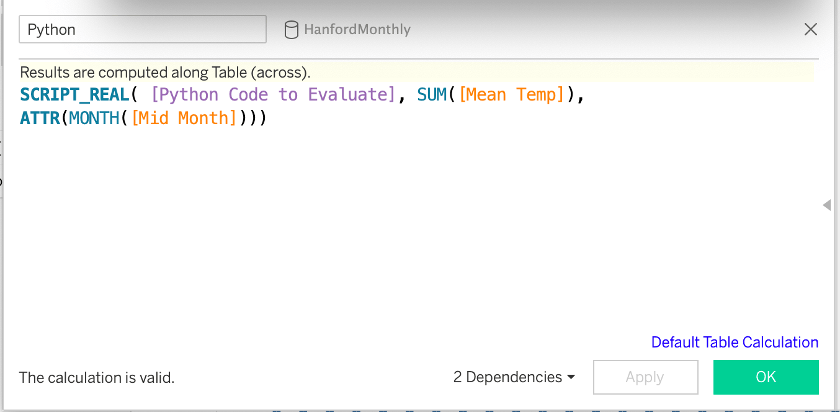Click the [Mean Temp] field reference
The width and height of the screenshot is (840, 412).
click(512, 95)
